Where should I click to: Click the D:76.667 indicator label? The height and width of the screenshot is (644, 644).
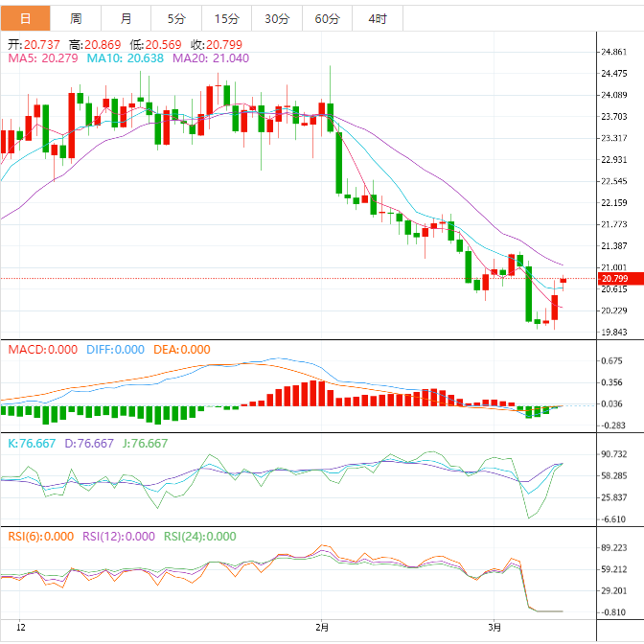point(89,444)
